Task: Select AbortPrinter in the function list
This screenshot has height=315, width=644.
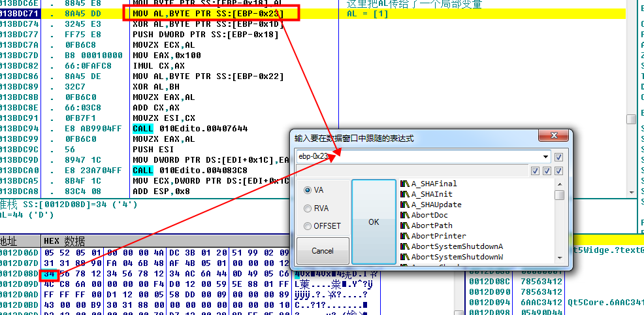Action: tap(439, 236)
